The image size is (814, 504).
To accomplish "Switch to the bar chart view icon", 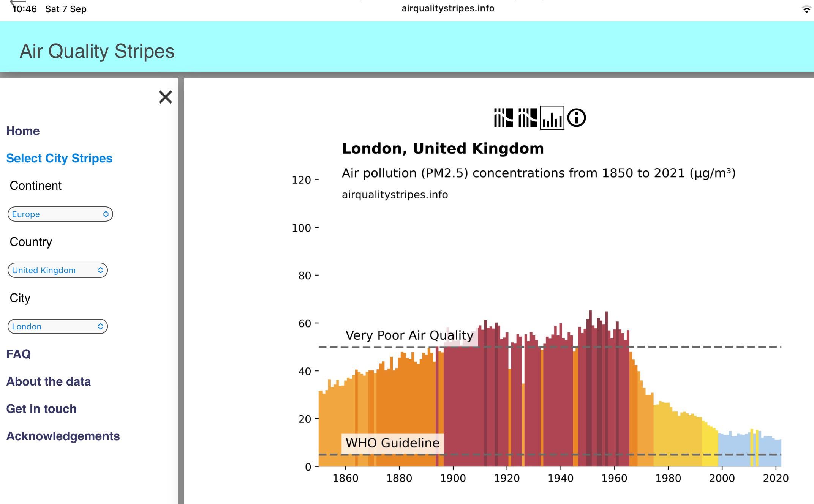I will 552,118.
